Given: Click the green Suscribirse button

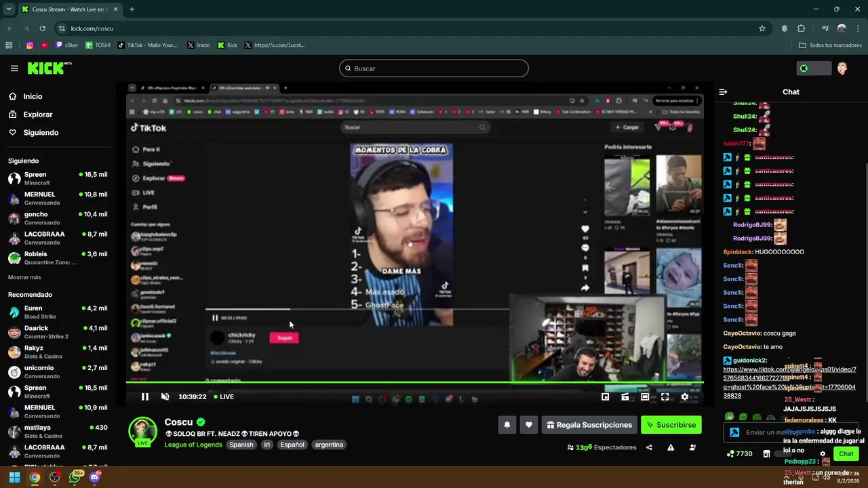Looking at the screenshot, I should [x=671, y=425].
